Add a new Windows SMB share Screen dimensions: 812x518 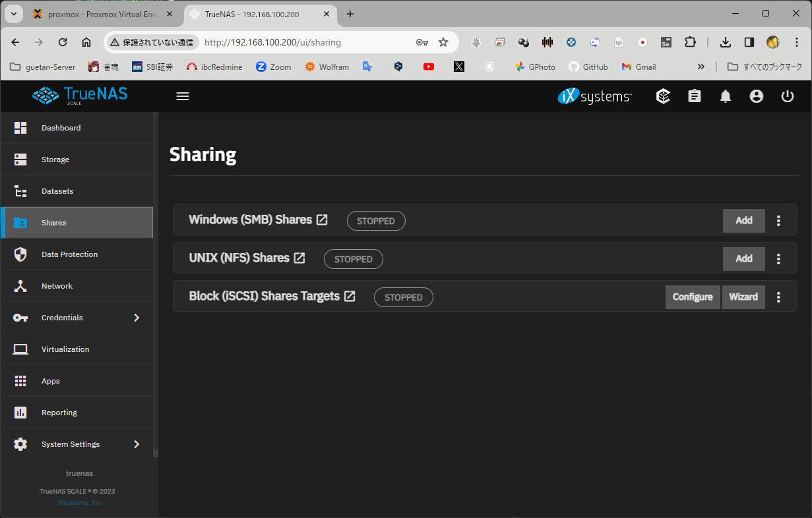pyautogui.click(x=743, y=221)
